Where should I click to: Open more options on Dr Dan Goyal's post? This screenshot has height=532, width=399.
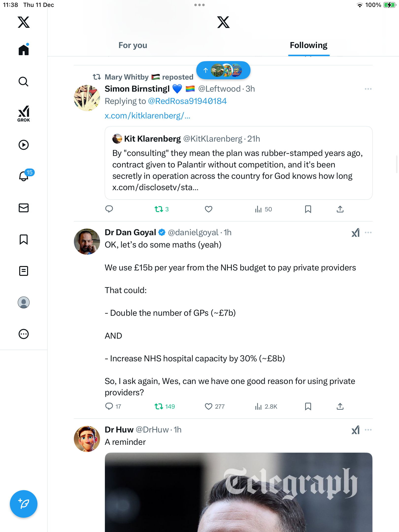[368, 233]
